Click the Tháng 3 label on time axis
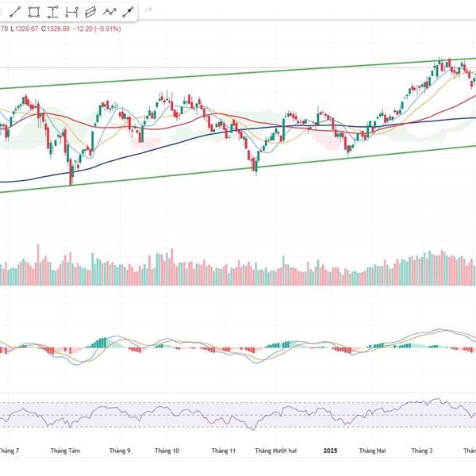 tap(422, 451)
